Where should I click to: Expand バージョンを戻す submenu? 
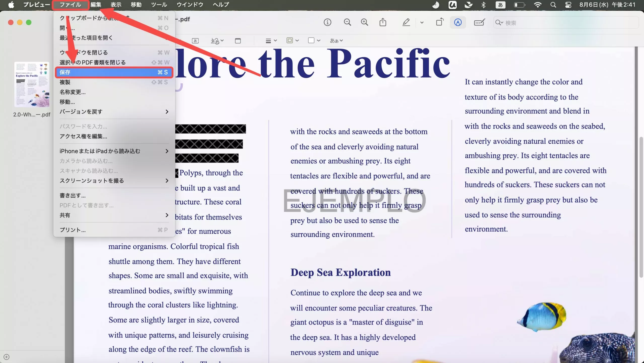(114, 112)
